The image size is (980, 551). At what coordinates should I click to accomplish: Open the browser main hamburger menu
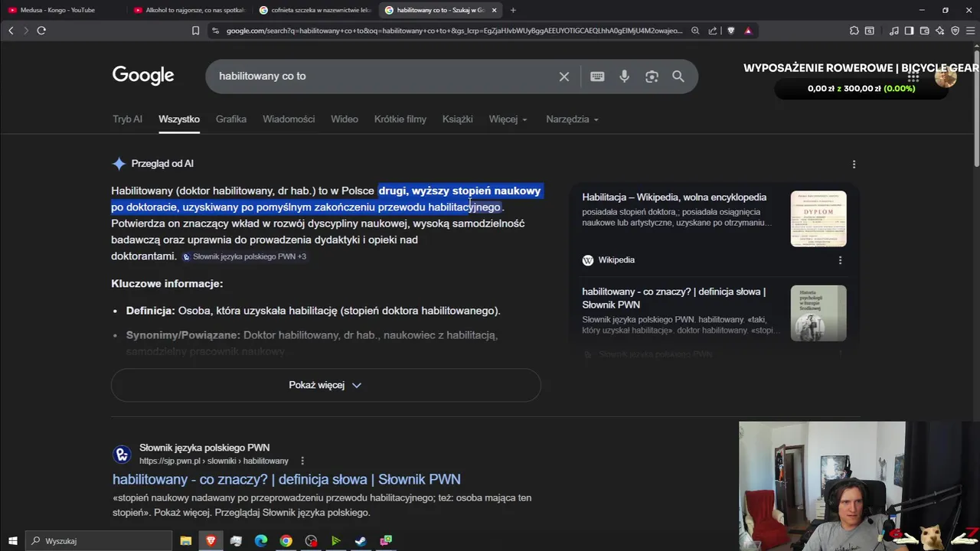click(971, 31)
